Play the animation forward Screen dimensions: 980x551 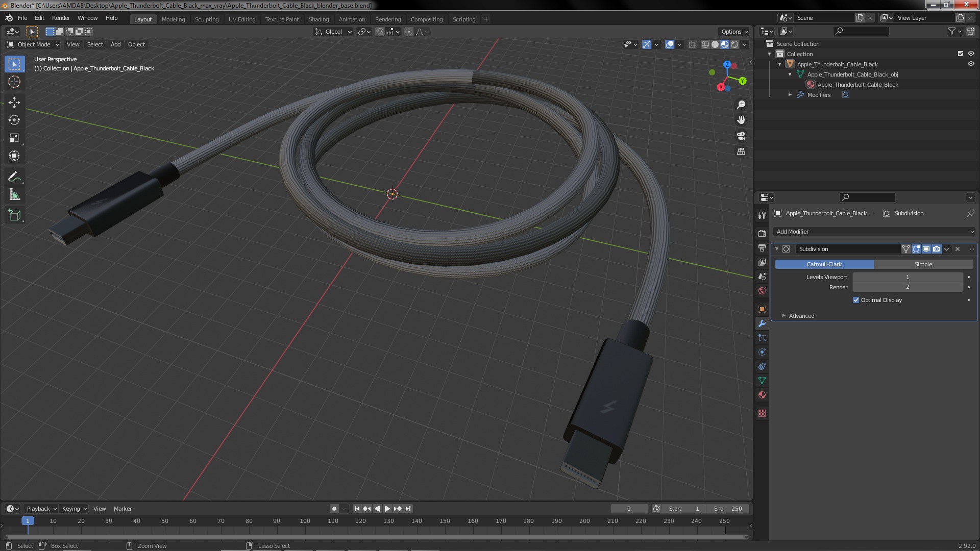click(387, 509)
